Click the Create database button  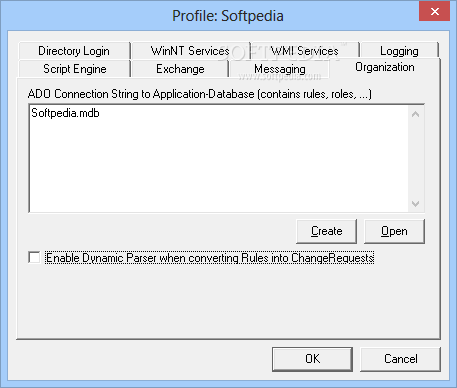point(326,231)
